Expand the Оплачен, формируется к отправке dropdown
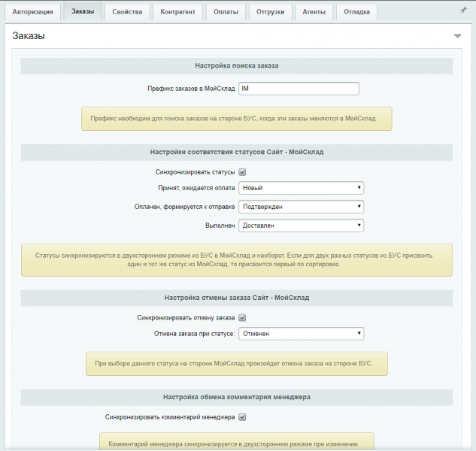This screenshot has width=476, height=451. coord(301,206)
